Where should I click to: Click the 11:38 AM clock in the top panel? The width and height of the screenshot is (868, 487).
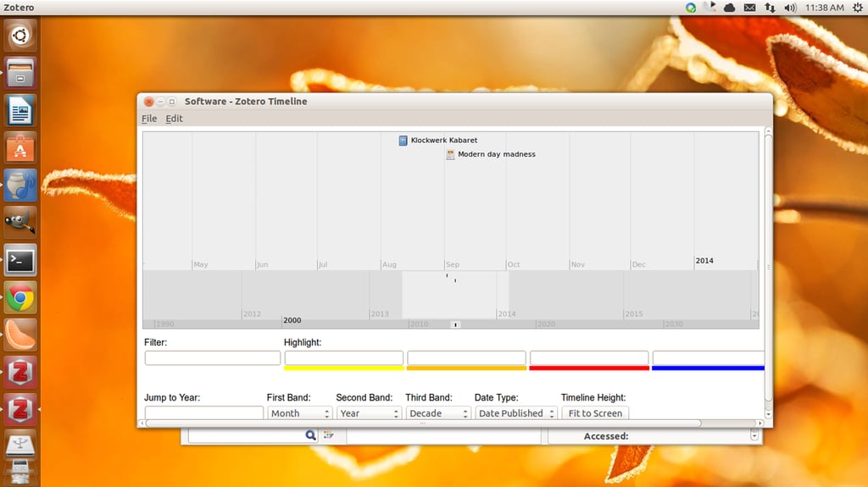(x=824, y=7)
